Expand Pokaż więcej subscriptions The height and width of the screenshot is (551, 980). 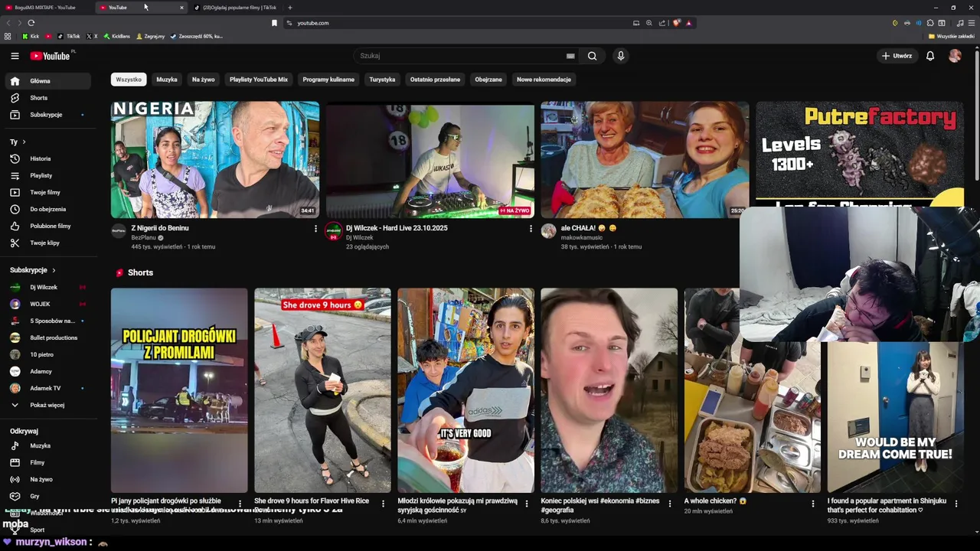coord(47,406)
